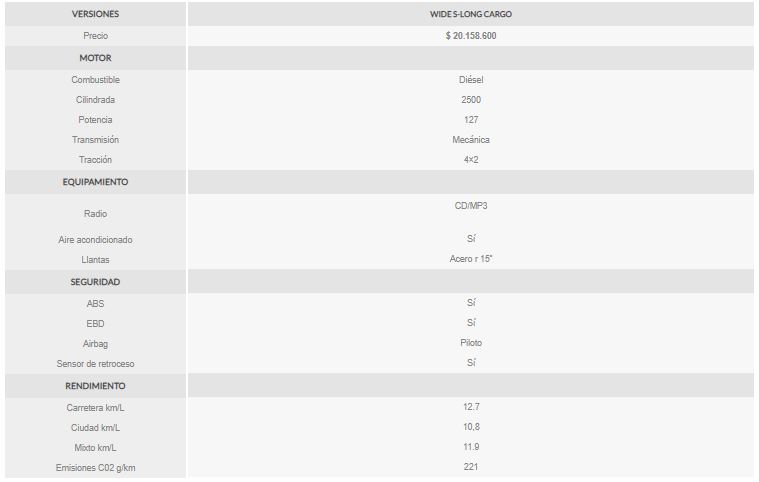Click the price value $ 20.158.600

coord(471,36)
